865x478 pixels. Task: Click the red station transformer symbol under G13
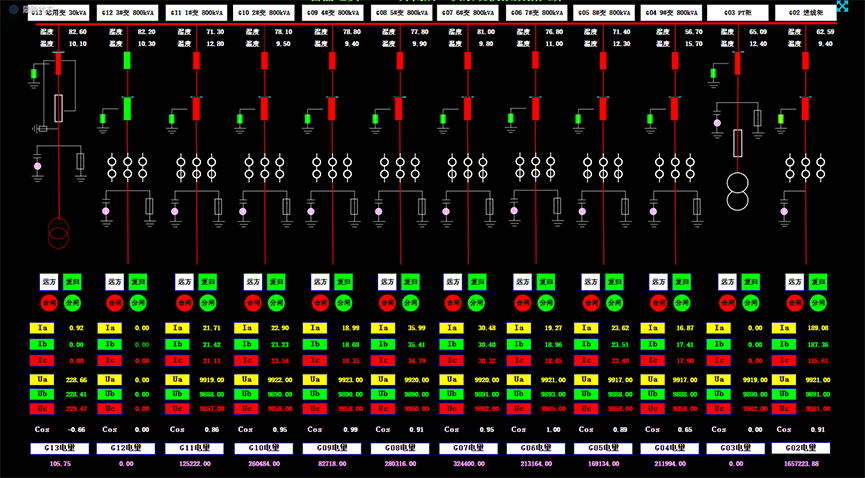tap(59, 235)
